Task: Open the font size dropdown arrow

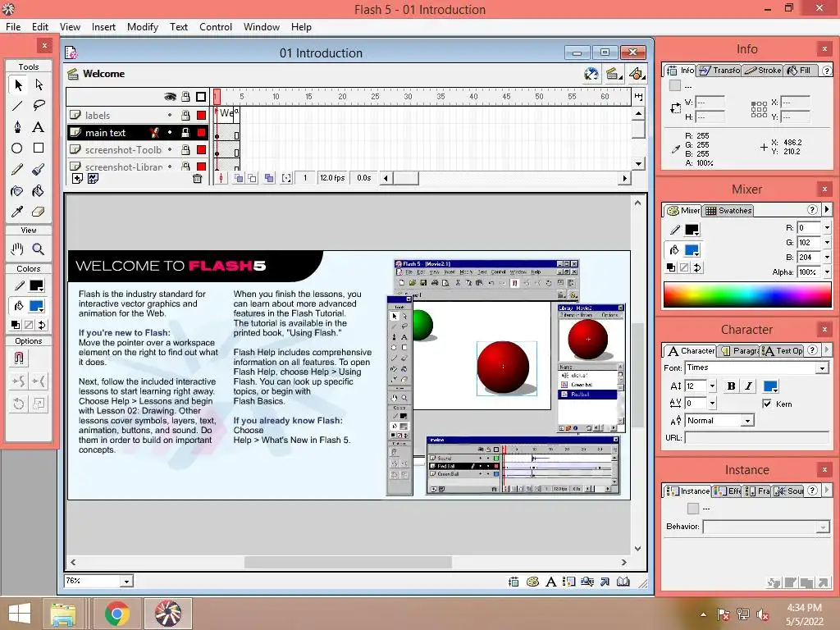Action: (x=712, y=386)
